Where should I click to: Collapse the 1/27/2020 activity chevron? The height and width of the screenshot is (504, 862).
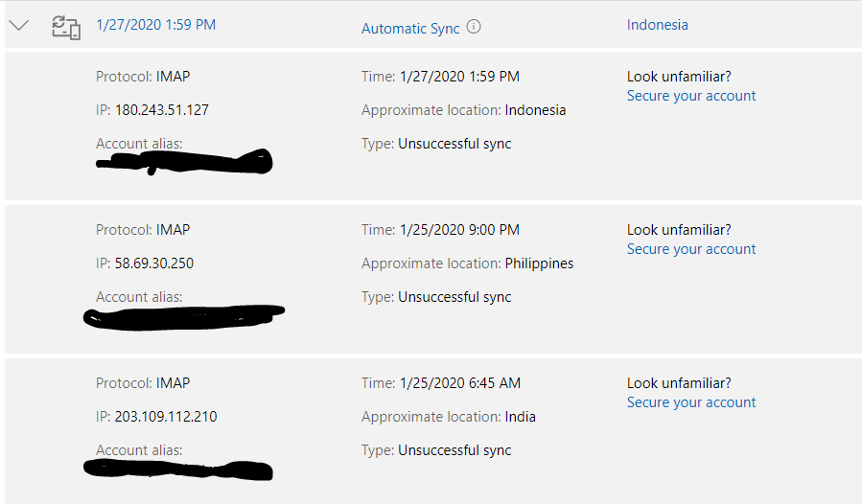[x=18, y=25]
